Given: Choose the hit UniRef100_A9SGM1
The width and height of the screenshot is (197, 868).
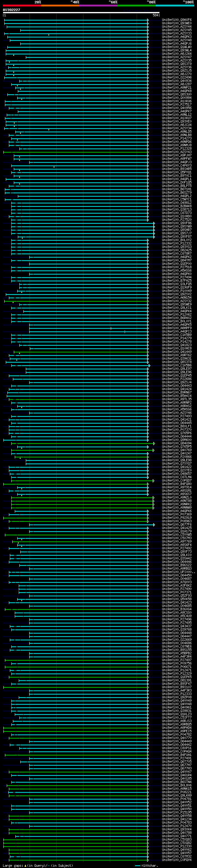Looking at the screenshot, I should [177, 491].
